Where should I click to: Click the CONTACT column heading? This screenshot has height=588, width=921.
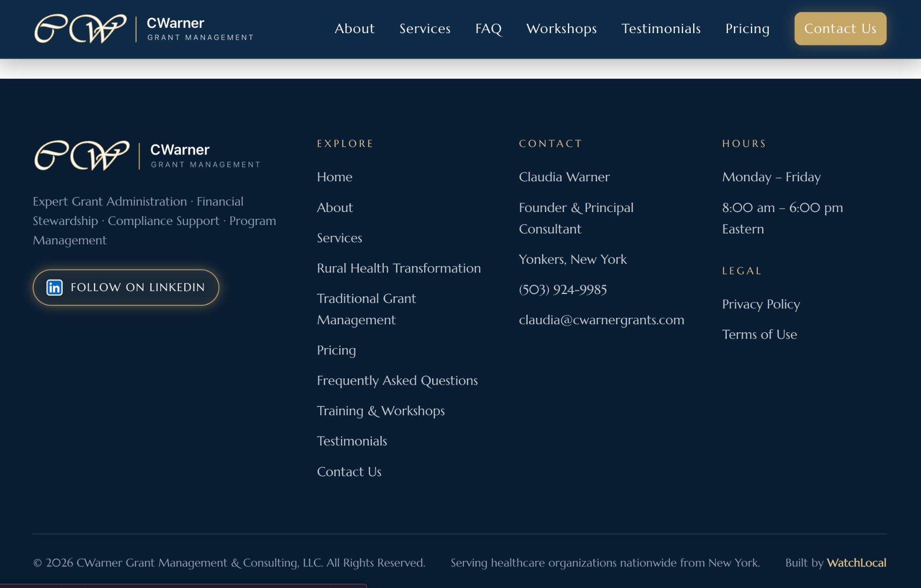point(550,143)
